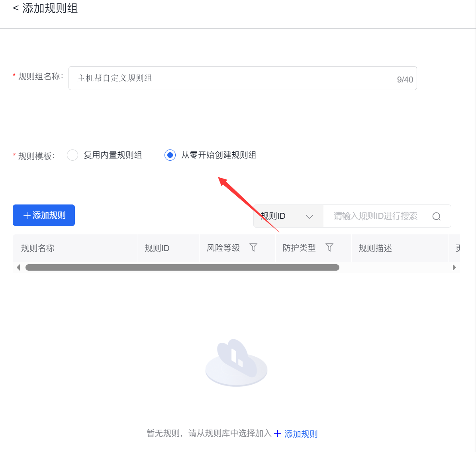The width and height of the screenshot is (476, 452).
Task: Open the 规则ID search type dropdown
Action: tap(288, 216)
